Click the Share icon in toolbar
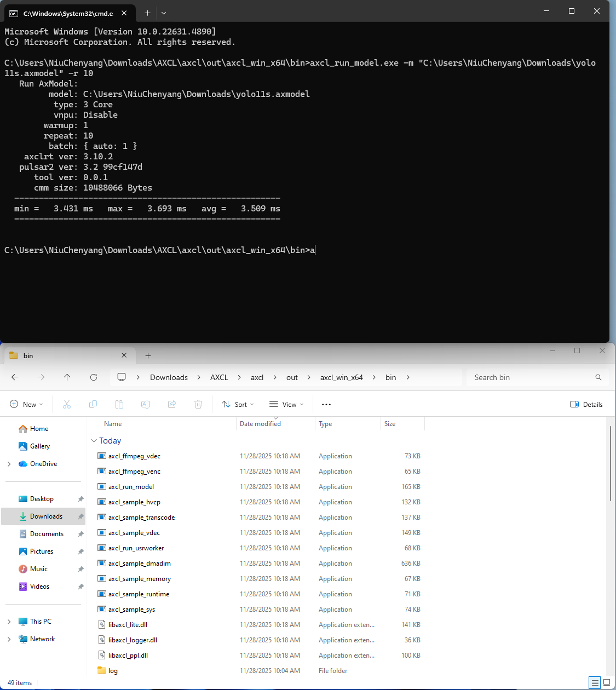This screenshot has height=690, width=616. click(172, 405)
